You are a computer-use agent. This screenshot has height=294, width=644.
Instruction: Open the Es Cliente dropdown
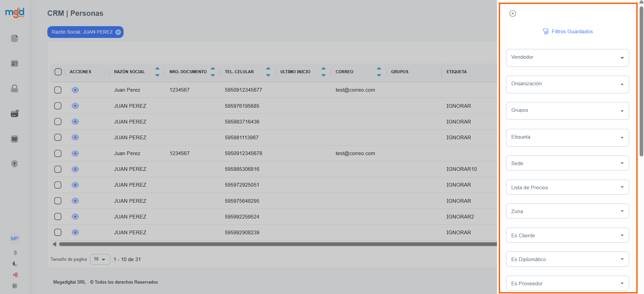(x=567, y=235)
